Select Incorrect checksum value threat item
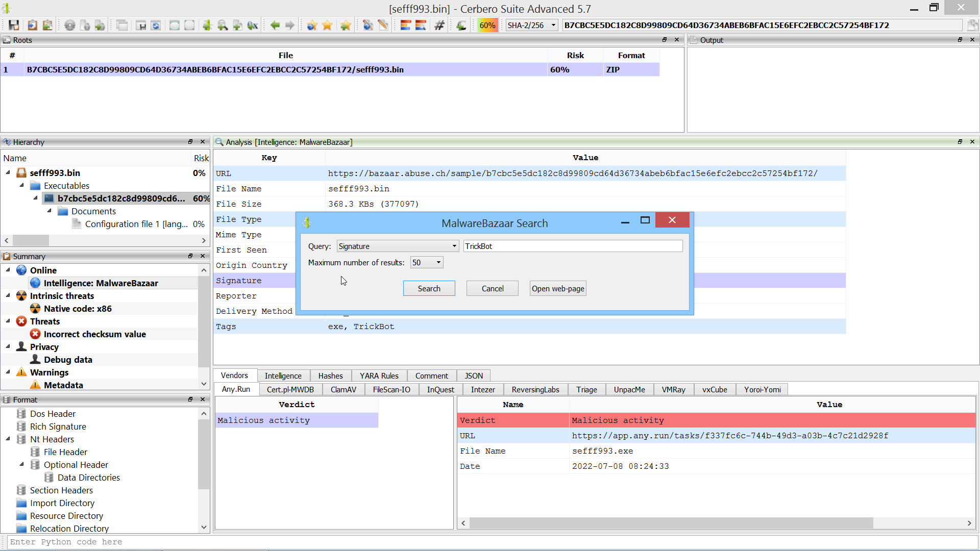980x551 pixels. pos(95,334)
